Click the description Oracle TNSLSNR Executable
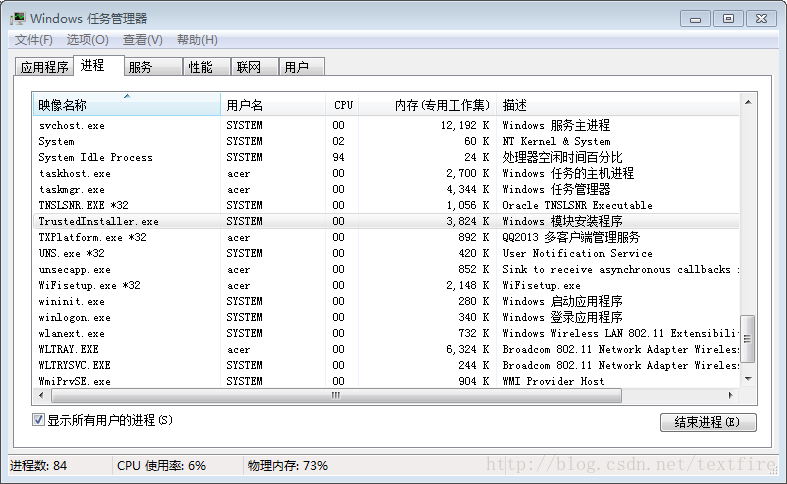 pos(577,205)
